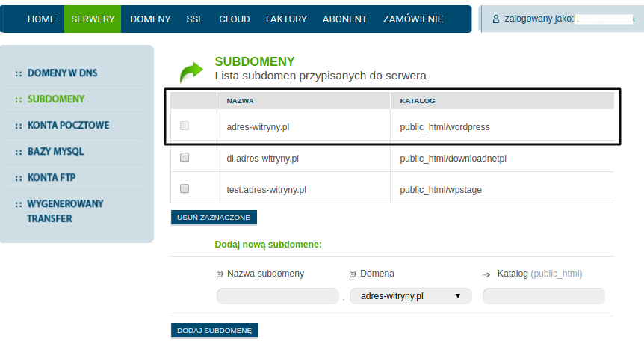Go to BAZY MYSQL in sidebar
Screen dimensions: 644x344
(x=55, y=152)
